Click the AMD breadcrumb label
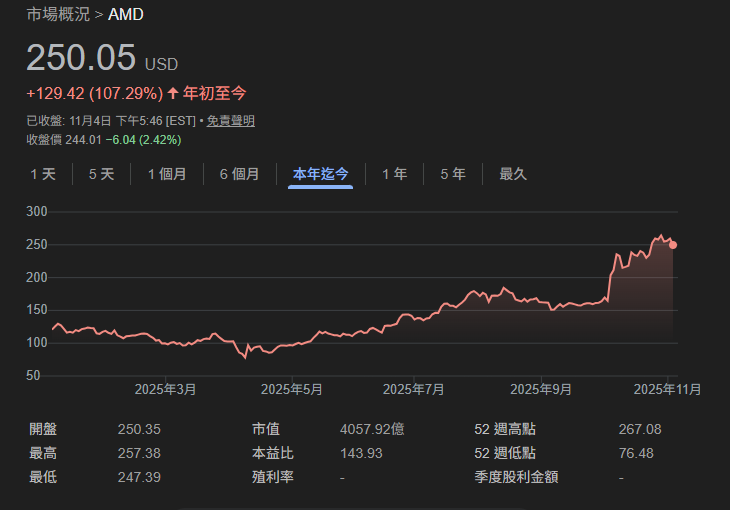The height and width of the screenshot is (510, 730). pyautogui.click(x=126, y=14)
